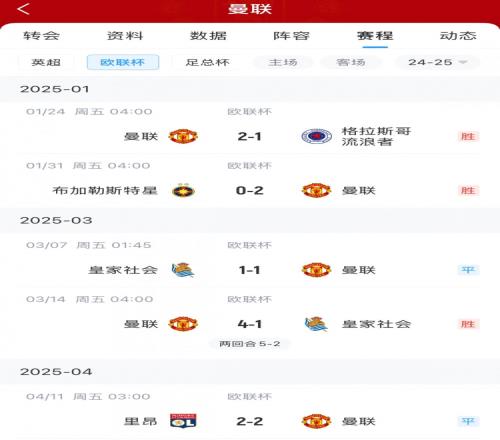Open the 转会 transfers tab
Image resolution: width=500 pixels, height=440 pixels.
(x=42, y=36)
